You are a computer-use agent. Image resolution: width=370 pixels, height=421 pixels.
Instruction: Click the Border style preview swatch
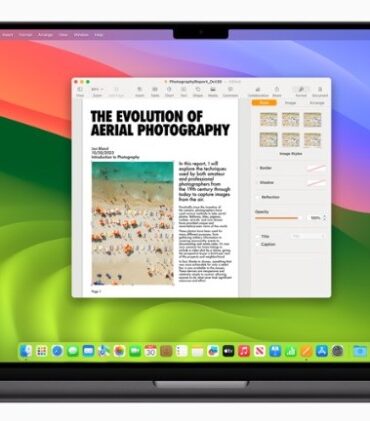[316, 168]
